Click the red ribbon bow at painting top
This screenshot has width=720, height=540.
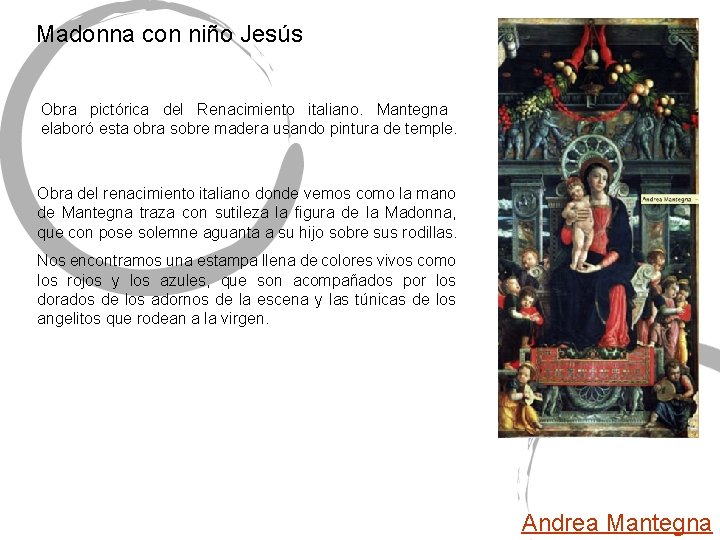click(592, 48)
